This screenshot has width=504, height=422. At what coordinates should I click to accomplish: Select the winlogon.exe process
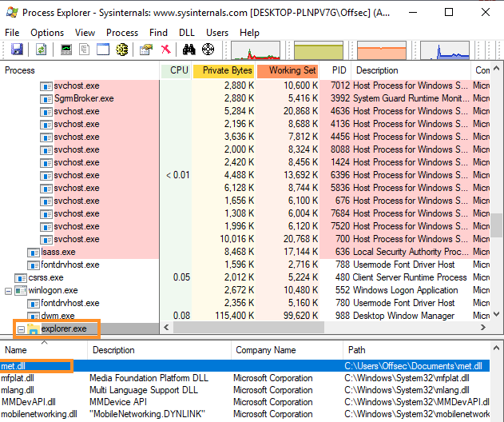[x=53, y=290]
